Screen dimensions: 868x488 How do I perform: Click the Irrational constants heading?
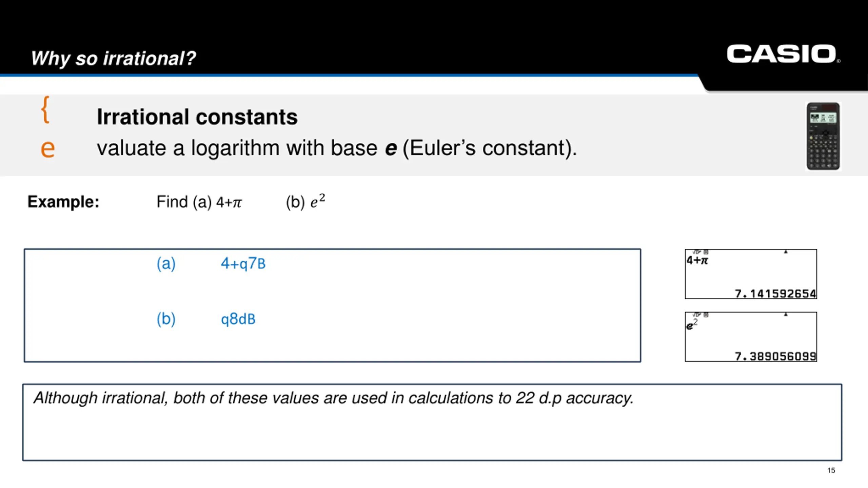pos(197,117)
